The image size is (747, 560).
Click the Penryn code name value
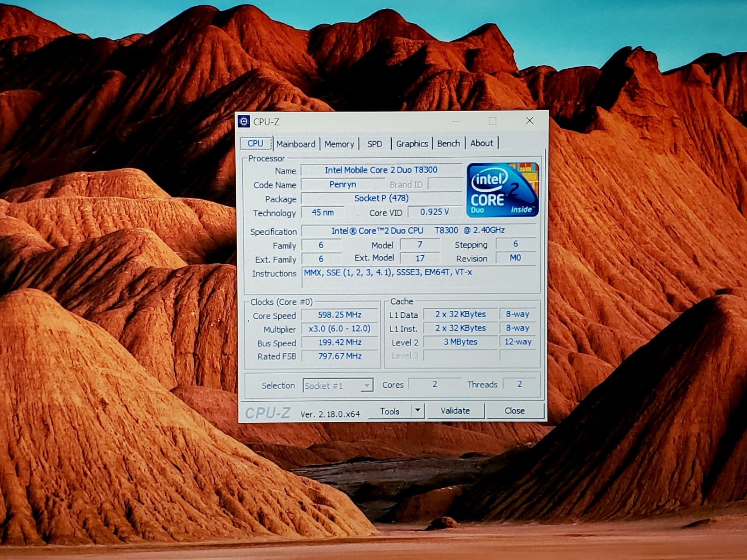point(342,184)
